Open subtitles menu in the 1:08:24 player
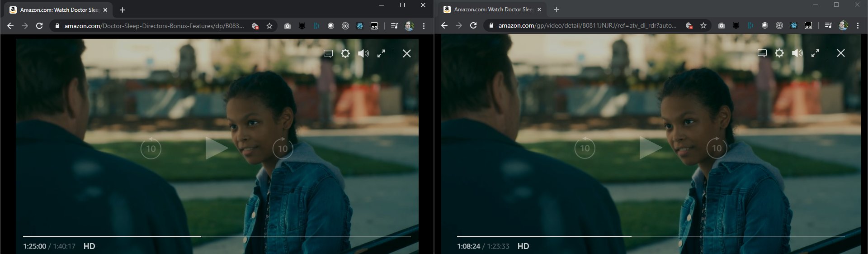Viewport: 868px width, 254px height. (x=762, y=53)
